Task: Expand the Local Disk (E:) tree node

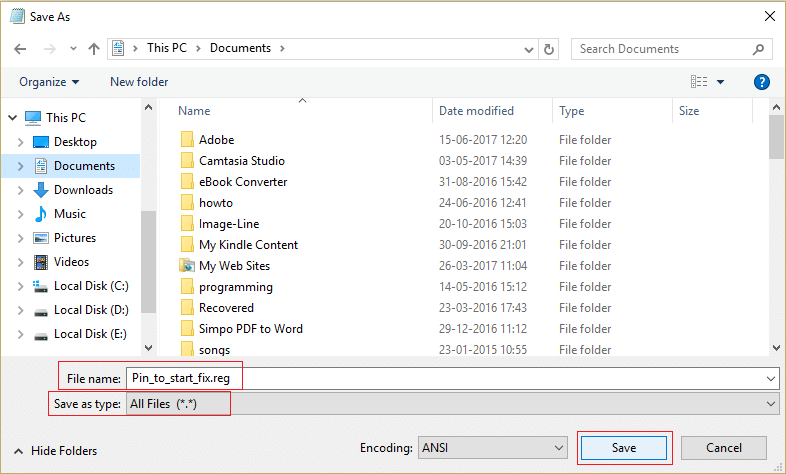Action: (x=21, y=334)
